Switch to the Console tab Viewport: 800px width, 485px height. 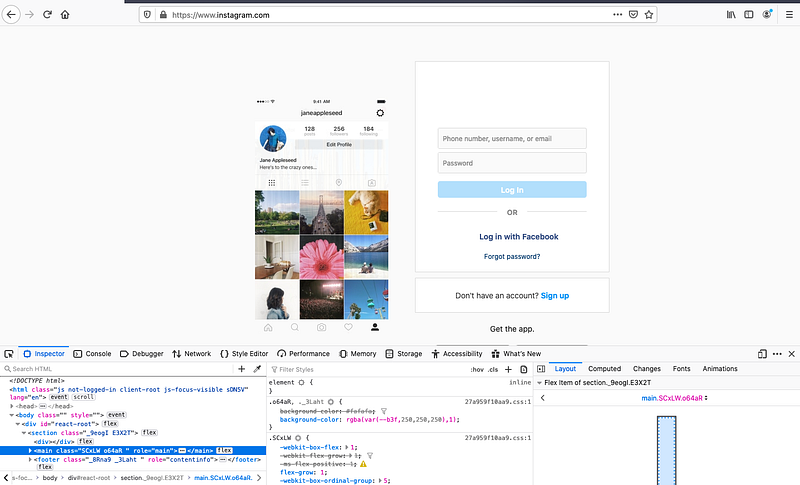coord(92,354)
